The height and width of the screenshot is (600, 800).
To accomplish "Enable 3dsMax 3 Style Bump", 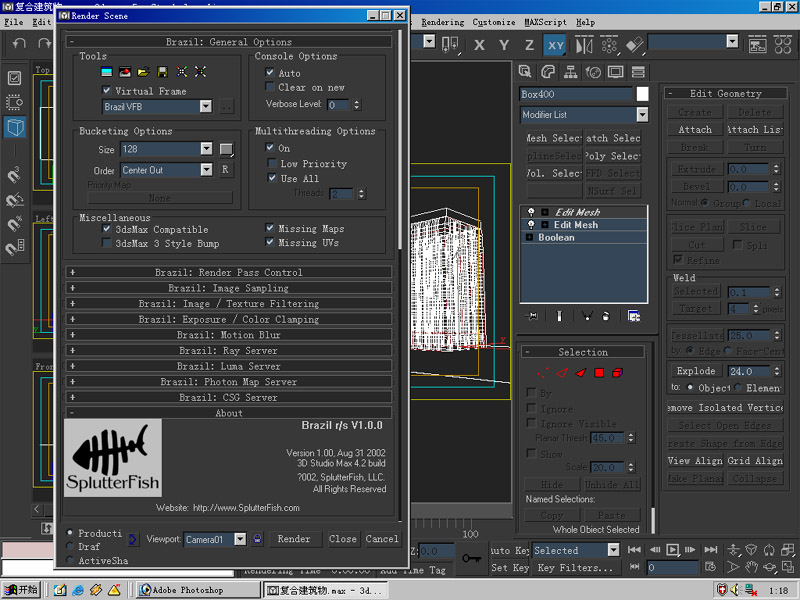I will pos(107,243).
